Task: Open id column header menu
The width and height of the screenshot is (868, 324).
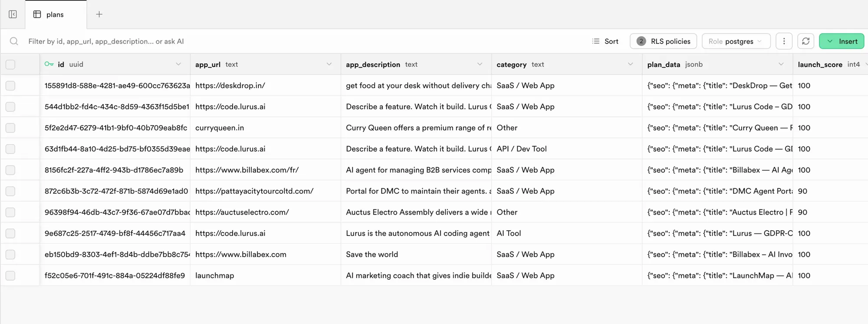Action: coord(178,64)
